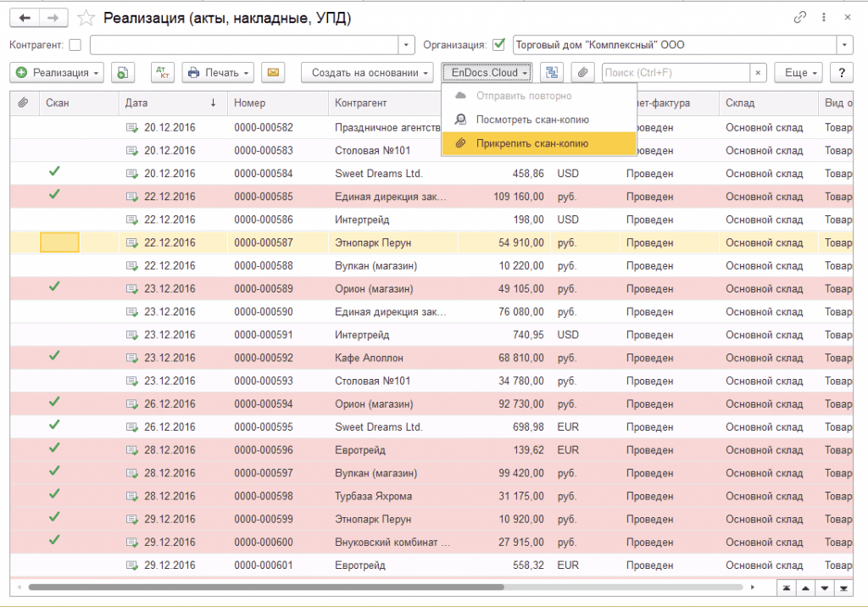Expand the Печать dropdown menu
The image size is (868, 607).
click(x=218, y=73)
